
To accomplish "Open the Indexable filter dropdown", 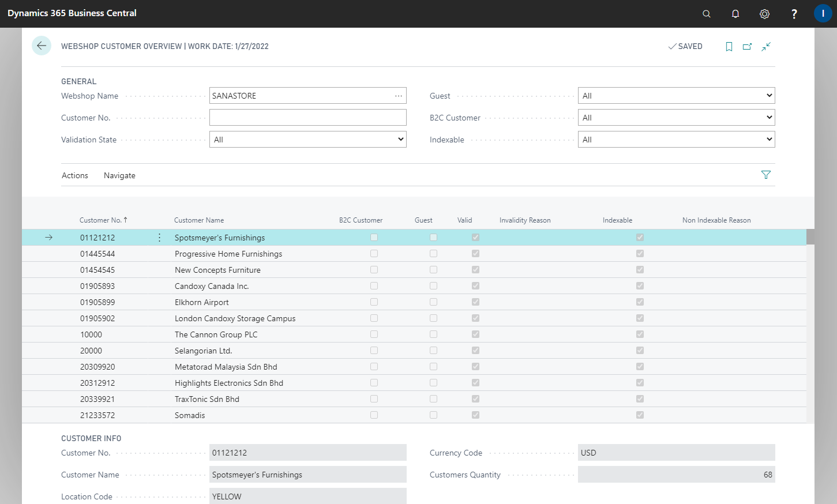I will click(676, 140).
